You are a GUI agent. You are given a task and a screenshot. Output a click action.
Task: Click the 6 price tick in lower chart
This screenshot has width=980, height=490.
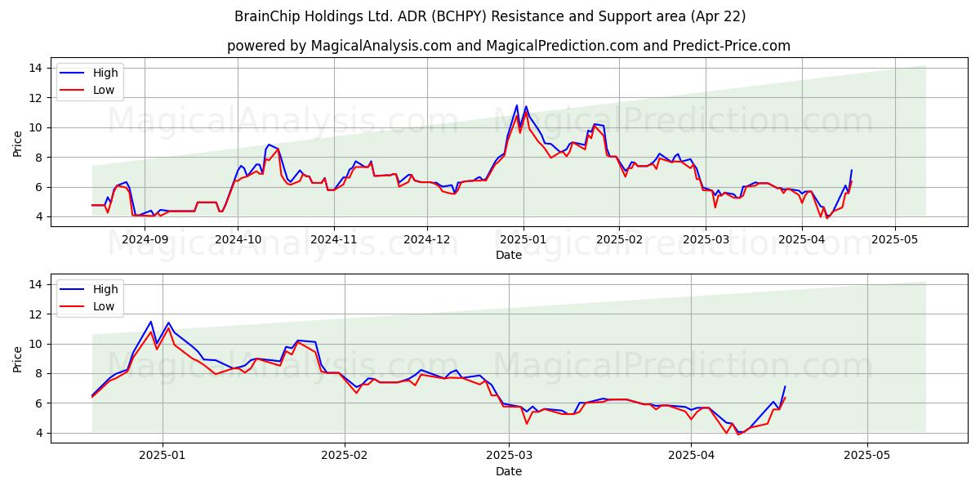[41, 403]
